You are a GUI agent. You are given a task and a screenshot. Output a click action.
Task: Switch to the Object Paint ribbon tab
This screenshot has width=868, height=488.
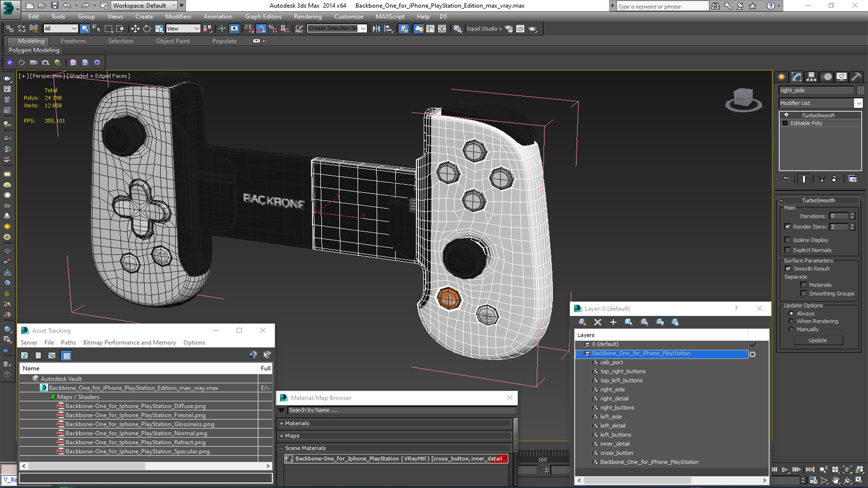(x=173, y=41)
